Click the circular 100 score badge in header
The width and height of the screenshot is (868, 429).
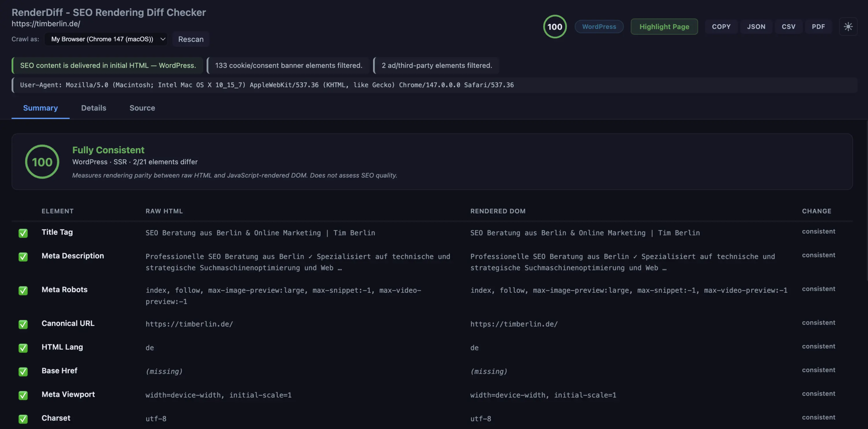point(554,26)
